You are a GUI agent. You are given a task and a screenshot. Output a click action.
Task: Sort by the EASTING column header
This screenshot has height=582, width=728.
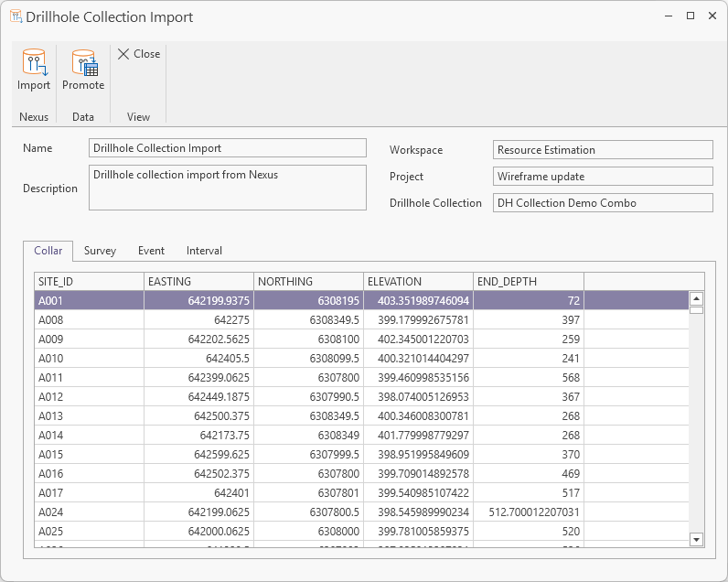tap(198, 282)
